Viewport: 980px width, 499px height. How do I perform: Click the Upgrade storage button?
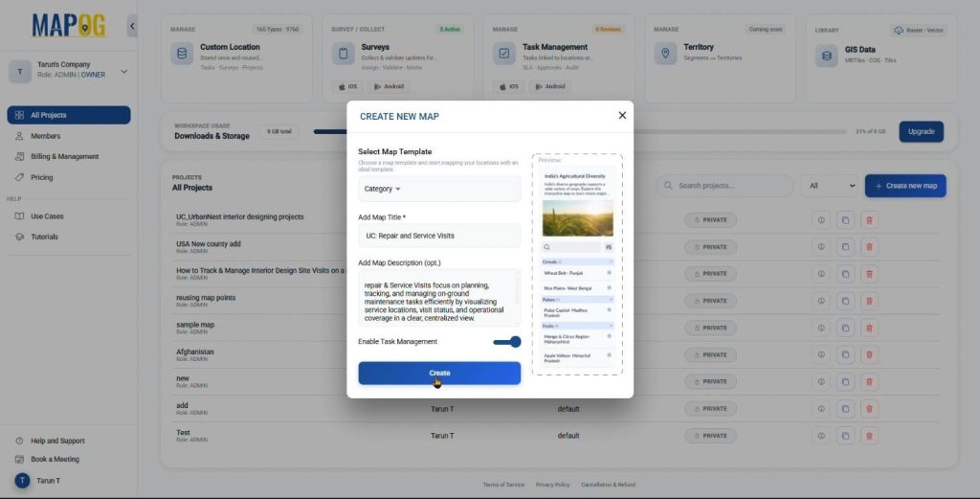(921, 131)
